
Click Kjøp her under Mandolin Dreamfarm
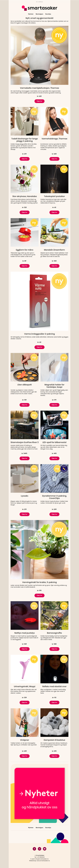tap(54, 266)
